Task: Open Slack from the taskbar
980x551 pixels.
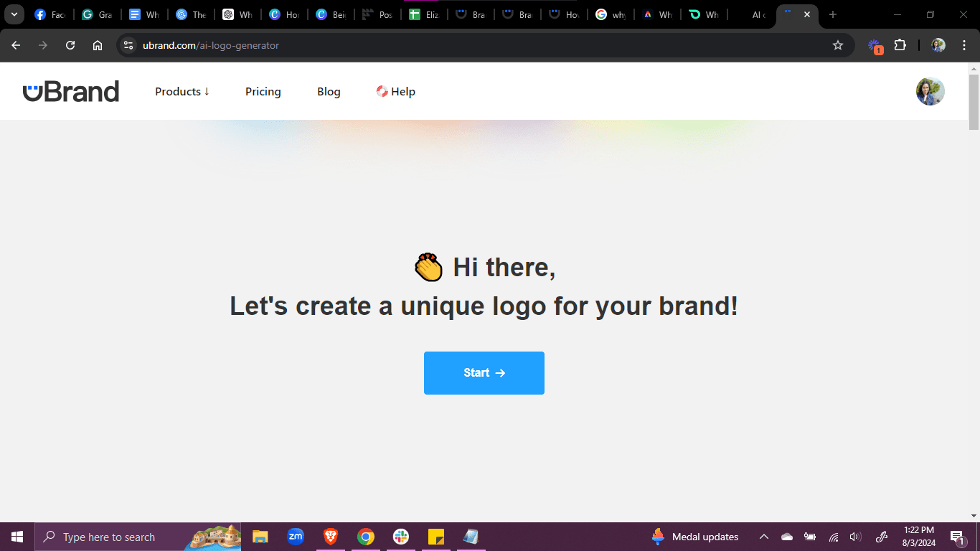Action: [x=401, y=537]
